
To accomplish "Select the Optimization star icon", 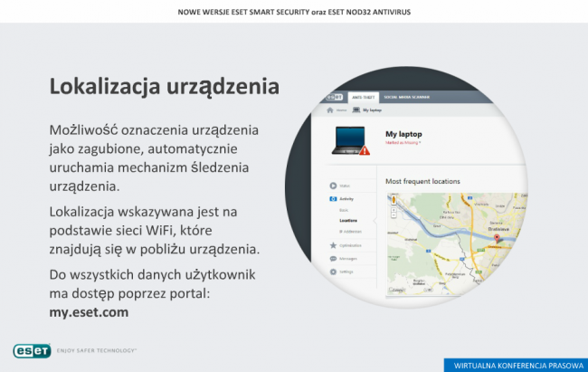I will click(x=333, y=245).
